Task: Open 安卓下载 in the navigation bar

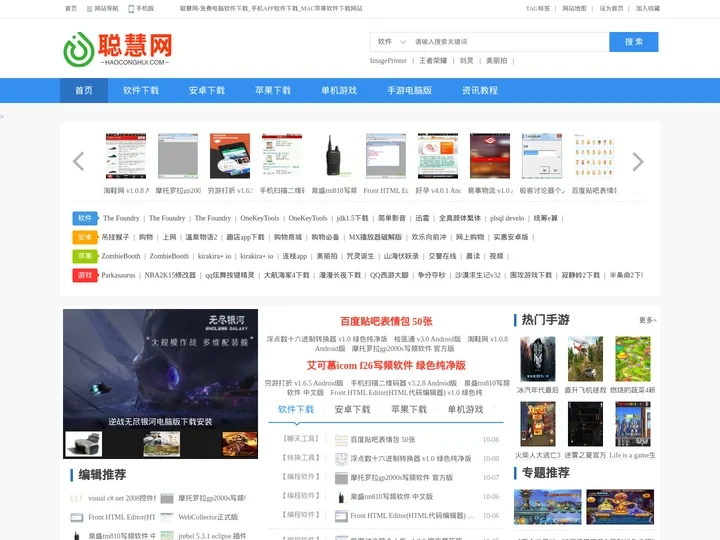Action: click(x=207, y=90)
